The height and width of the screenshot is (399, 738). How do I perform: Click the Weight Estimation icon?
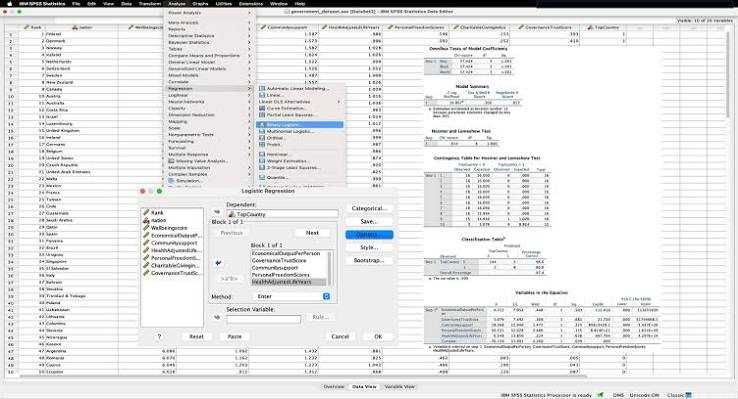262,161
